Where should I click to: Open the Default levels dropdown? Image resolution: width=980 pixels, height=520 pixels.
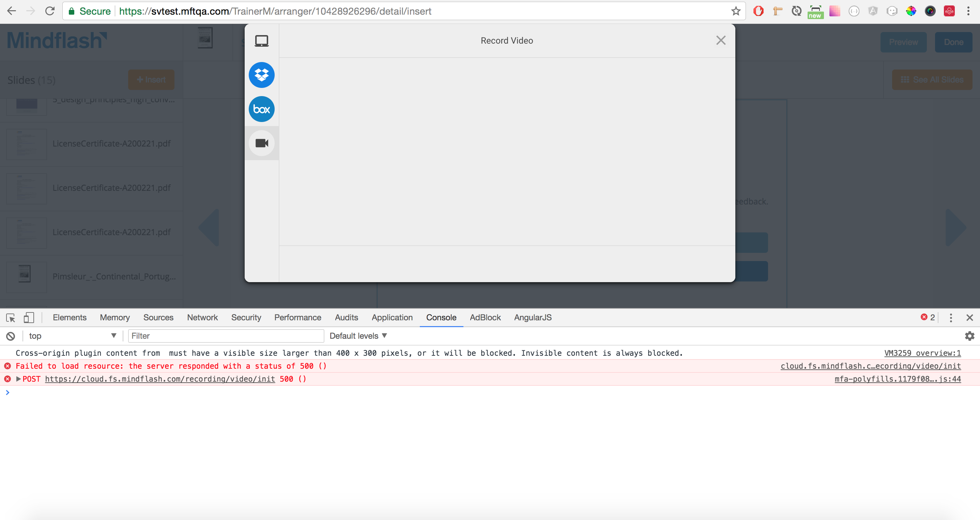point(358,336)
